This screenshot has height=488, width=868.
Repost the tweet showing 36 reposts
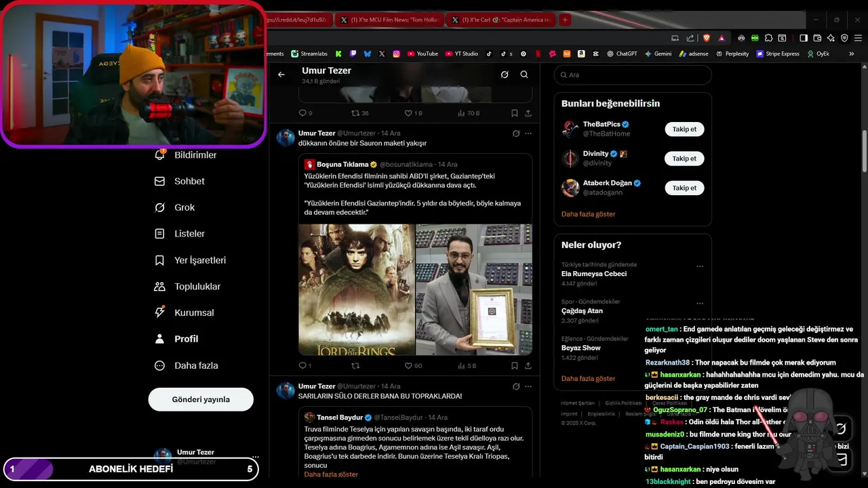(360, 113)
